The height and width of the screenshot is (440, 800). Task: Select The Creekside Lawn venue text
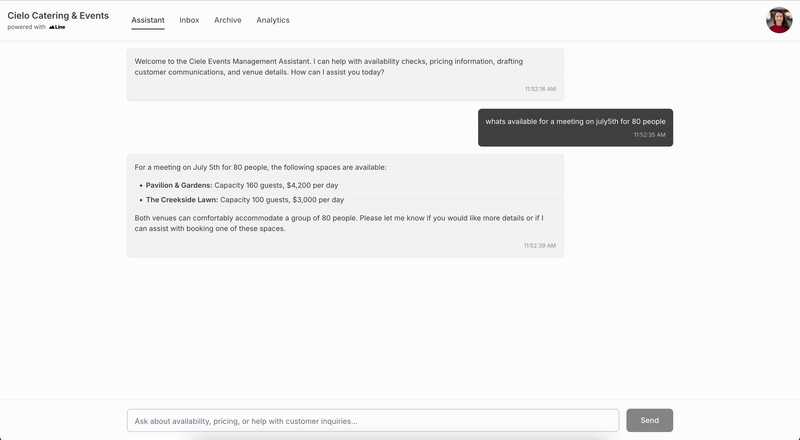pos(182,200)
